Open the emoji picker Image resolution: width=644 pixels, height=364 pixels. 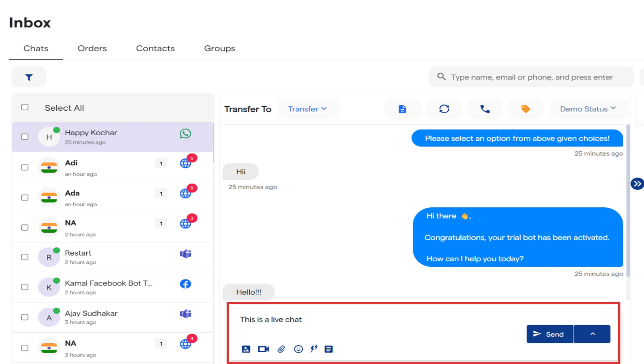coord(298,349)
